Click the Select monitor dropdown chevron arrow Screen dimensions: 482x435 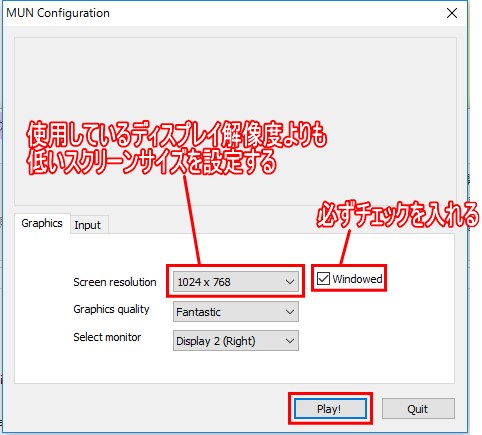pyautogui.click(x=290, y=341)
